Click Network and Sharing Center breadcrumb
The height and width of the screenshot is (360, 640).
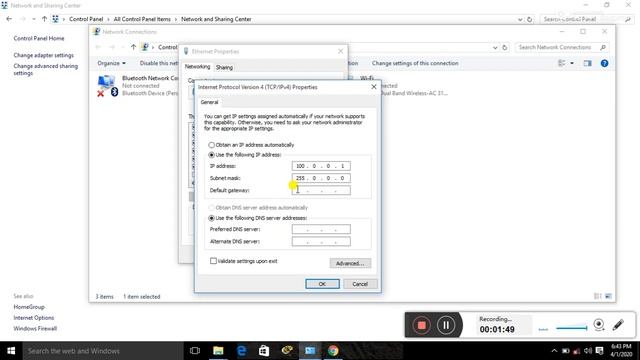tap(216, 19)
